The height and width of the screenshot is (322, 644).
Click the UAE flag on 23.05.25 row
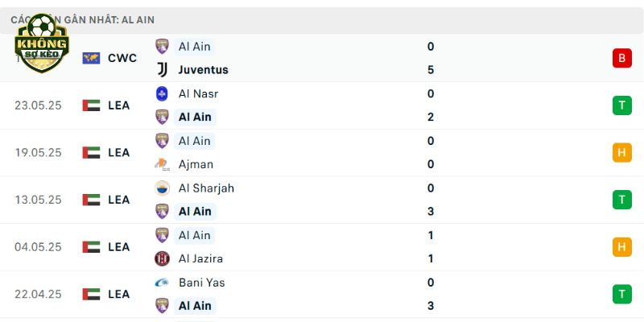tap(91, 105)
